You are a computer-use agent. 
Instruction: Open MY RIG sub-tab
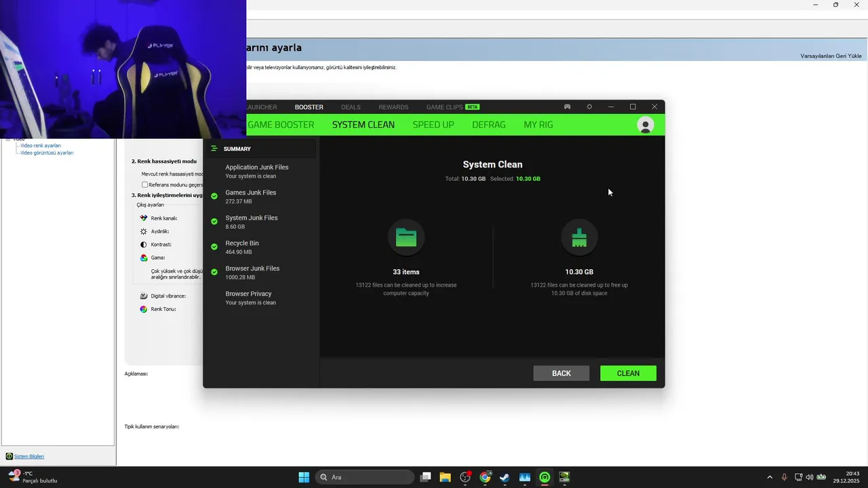click(538, 125)
